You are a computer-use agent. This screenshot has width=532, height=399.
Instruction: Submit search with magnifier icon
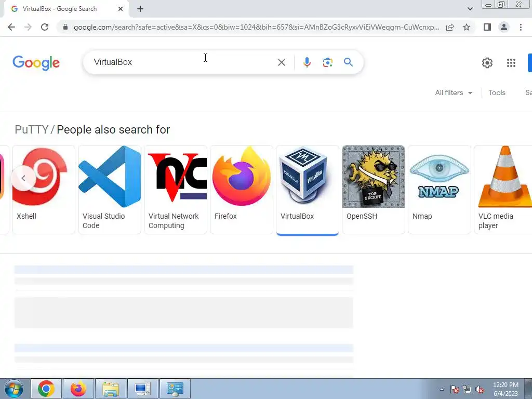tap(348, 62)
